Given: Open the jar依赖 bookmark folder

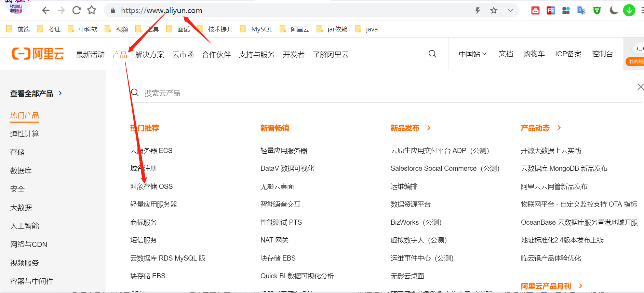Looking at the screenshot, I should 332,29.
